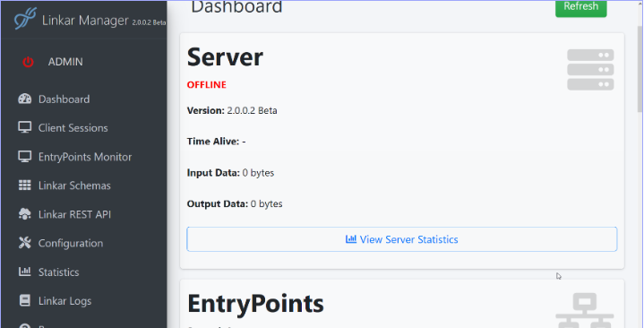
Task: Click the server stack icon in Server card
Action: pos(590,70)
